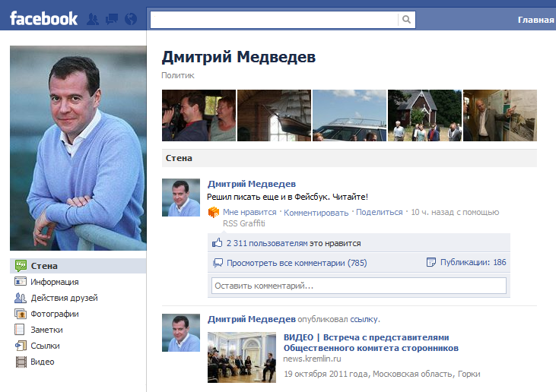Viewport: 556px width, 392px height.
Task: Click Главная in the top navigation
Action: coord(535,20)
